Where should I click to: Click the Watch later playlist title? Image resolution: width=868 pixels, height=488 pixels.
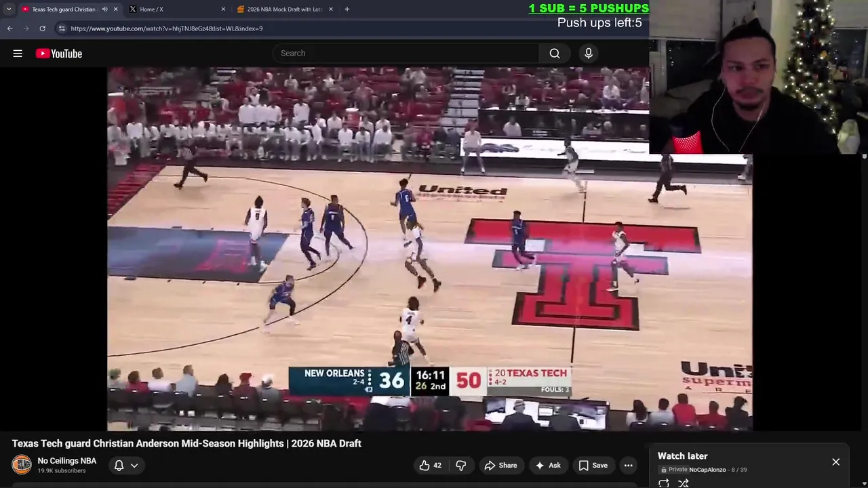[682, 456]
